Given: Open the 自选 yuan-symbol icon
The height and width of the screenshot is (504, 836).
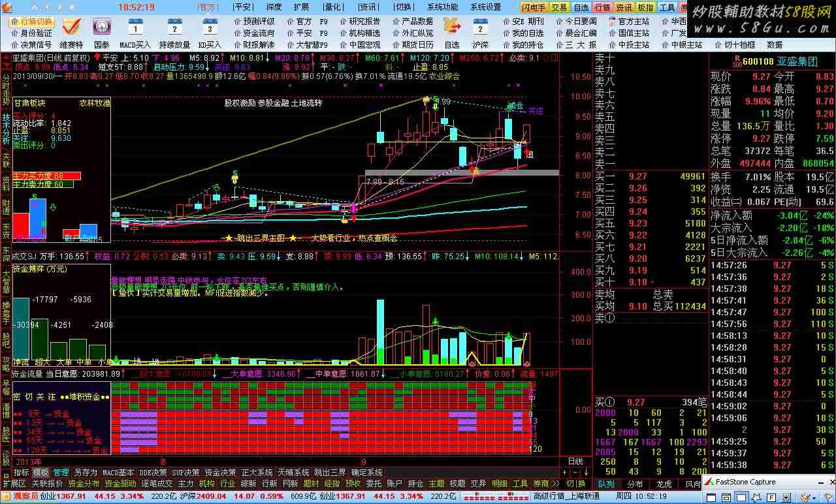Looking at the screenshot, I should [452, 27].
